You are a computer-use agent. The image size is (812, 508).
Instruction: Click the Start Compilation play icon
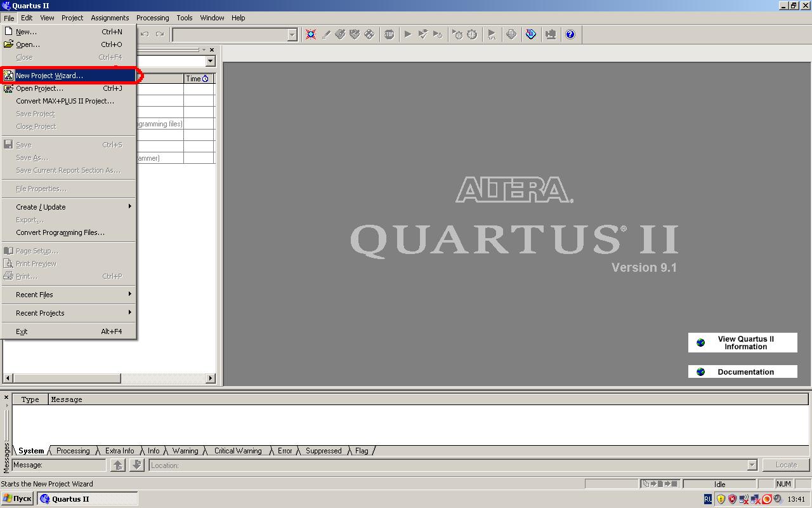408,34
